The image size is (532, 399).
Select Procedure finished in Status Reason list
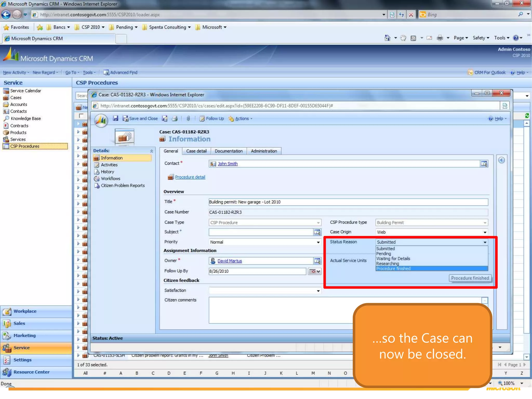coord(393,269)
